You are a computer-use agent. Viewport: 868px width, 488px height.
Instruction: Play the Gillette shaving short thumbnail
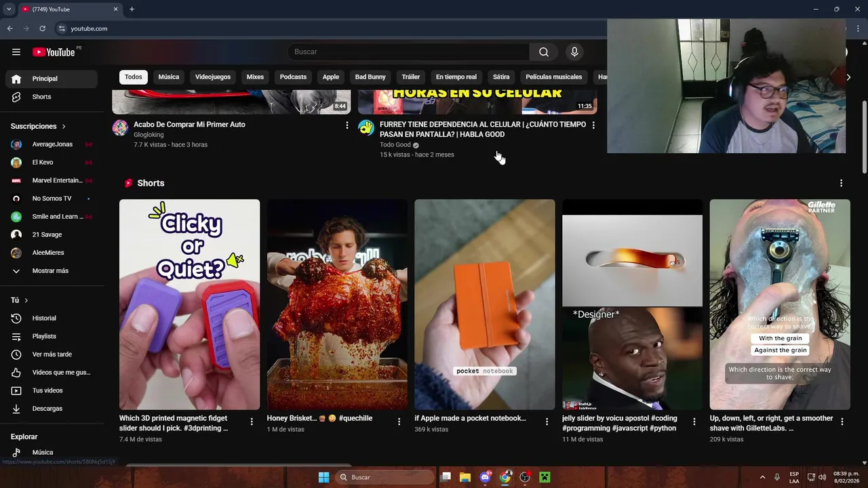[x=780, y=304]
